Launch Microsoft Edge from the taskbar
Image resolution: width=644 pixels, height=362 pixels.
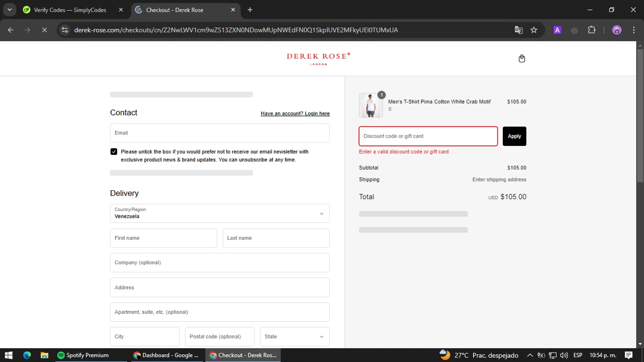pos(27,355)
